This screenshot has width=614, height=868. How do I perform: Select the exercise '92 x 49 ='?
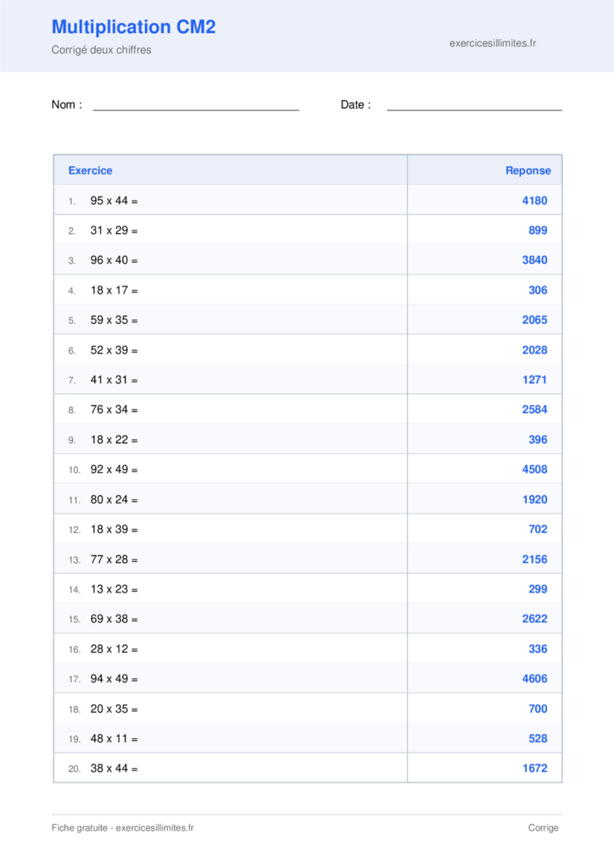pos(114,470)
